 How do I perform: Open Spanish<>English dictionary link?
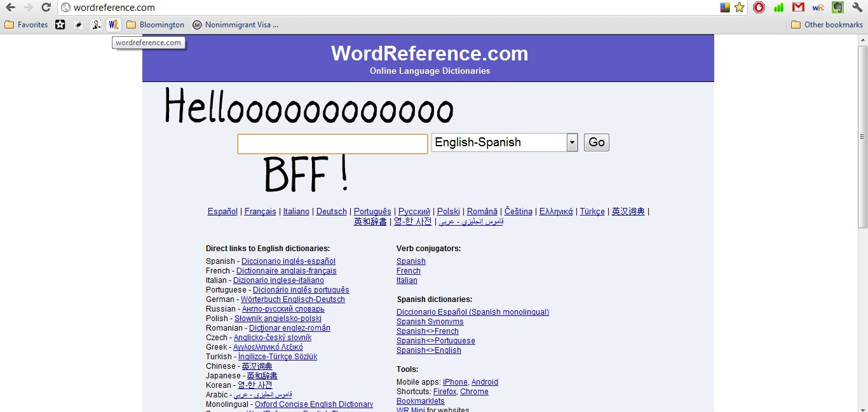pyautogui.click(x=429, y=350)
